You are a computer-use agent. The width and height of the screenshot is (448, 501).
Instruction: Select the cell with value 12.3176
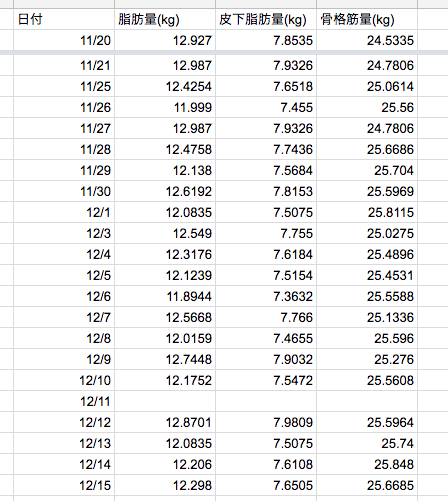[165, 254]
